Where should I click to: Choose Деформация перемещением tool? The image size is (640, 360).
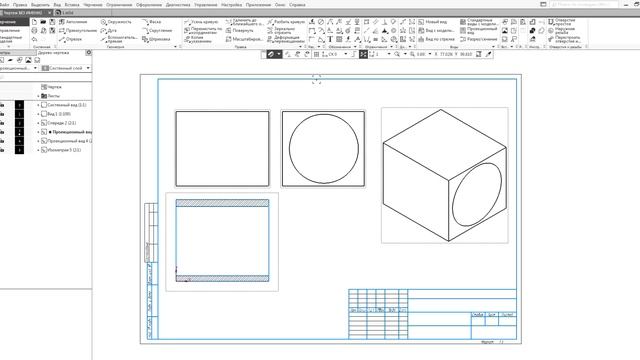tap(286, 39)
